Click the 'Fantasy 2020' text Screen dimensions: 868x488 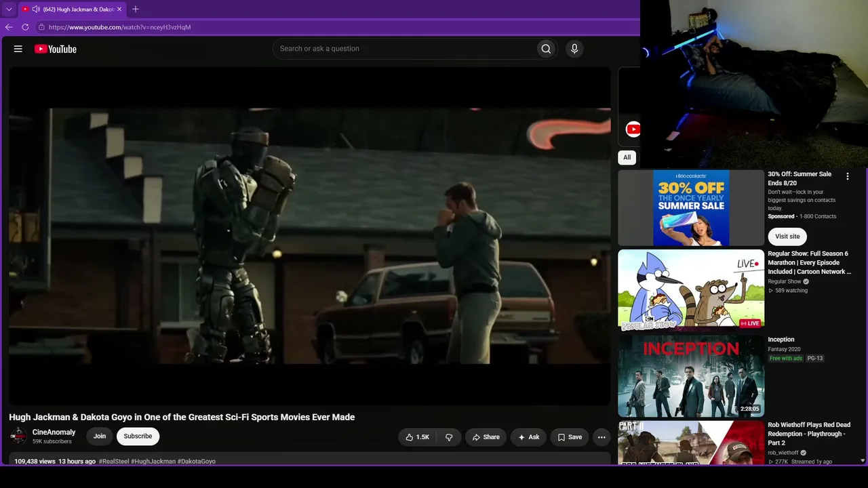[784, 349]
